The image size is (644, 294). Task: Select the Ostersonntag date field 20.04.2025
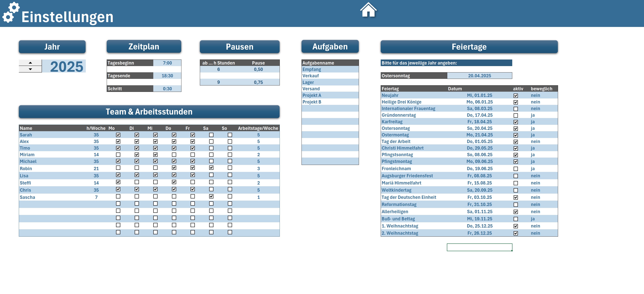(x=479, y=76)
